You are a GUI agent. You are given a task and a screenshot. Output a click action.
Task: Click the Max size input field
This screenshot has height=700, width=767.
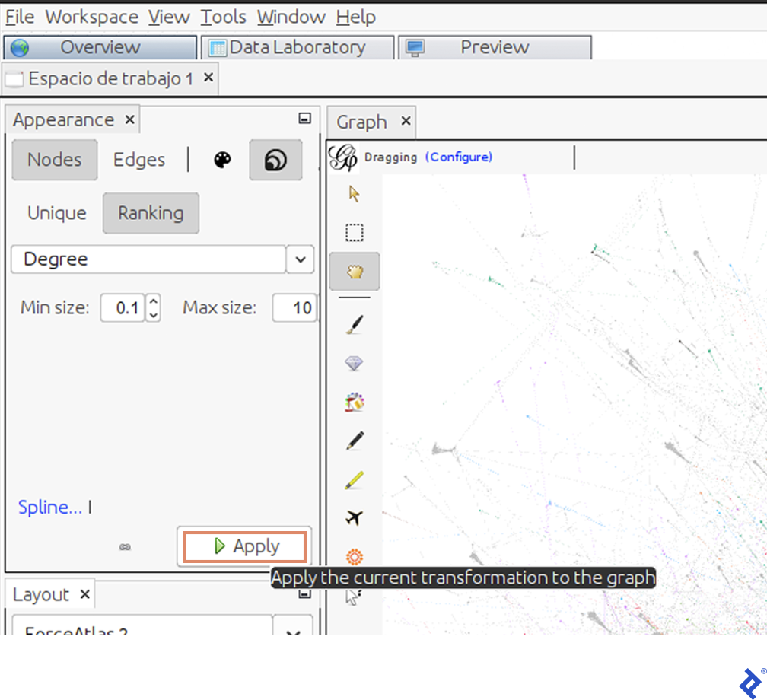[x=294, y=308]
